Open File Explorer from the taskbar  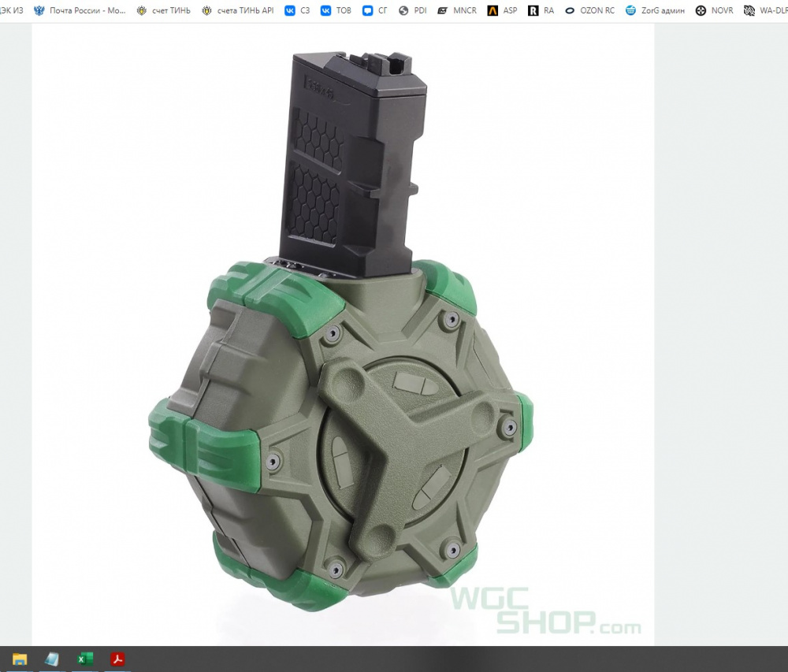click(x=20, y=659)
